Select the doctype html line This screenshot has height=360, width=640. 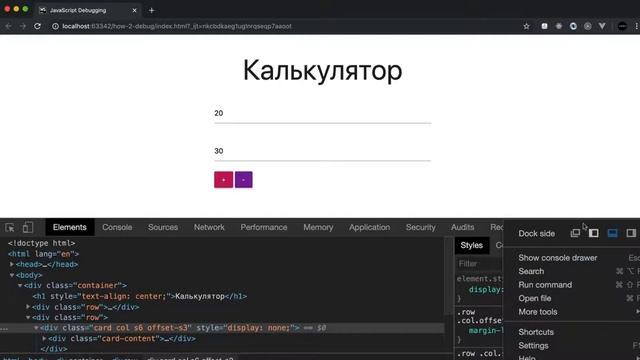pyautogui.click(x=41, y=243)
